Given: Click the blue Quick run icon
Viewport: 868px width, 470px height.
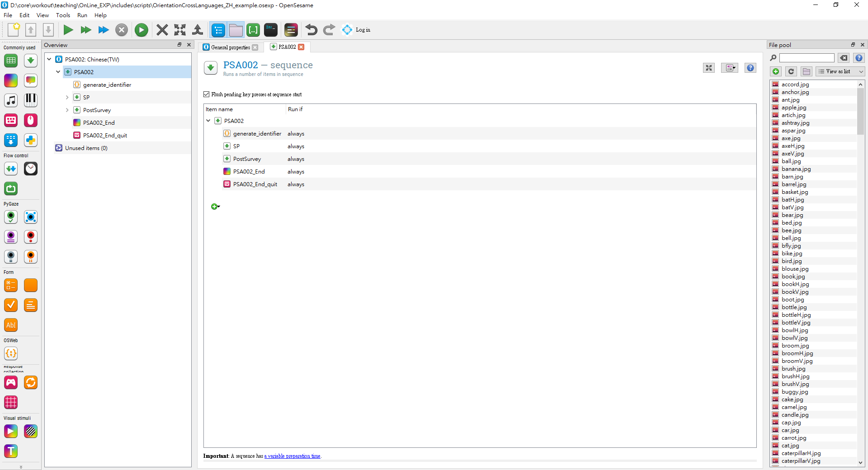Looking at the screenshot, I should 104,30.
